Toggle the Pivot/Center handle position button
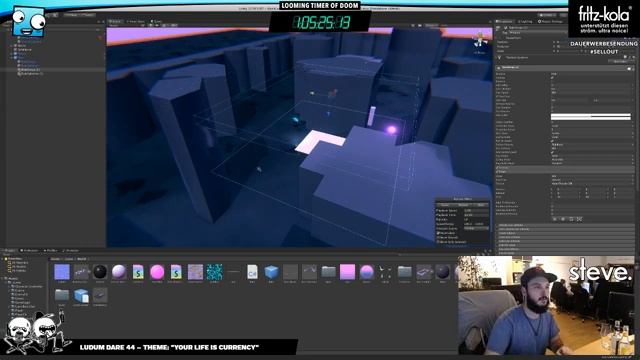640x360 pixels. [x=73, y=15]
